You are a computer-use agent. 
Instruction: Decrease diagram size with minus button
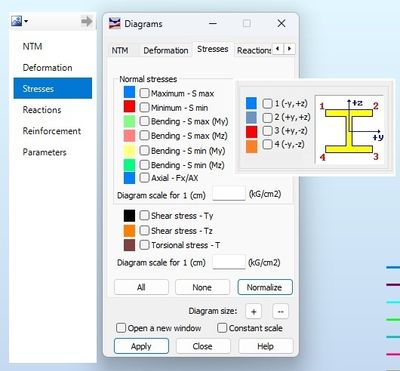tap(280, 312)
